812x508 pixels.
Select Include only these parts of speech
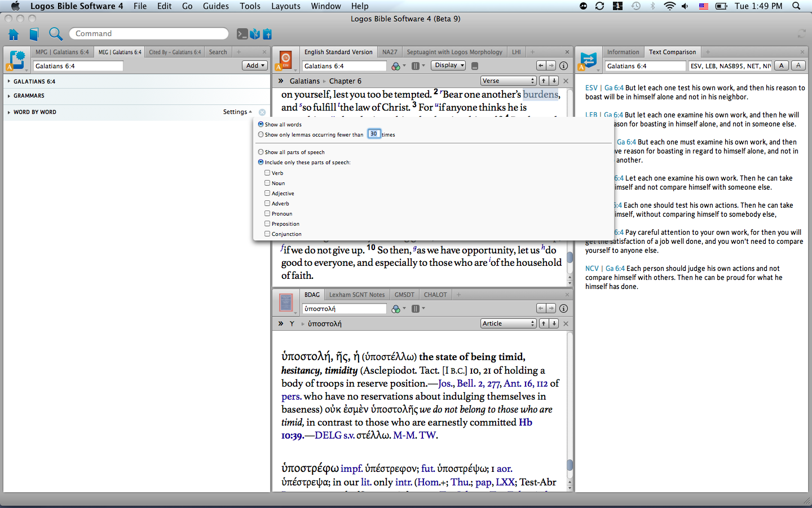(x=261, y=162)
